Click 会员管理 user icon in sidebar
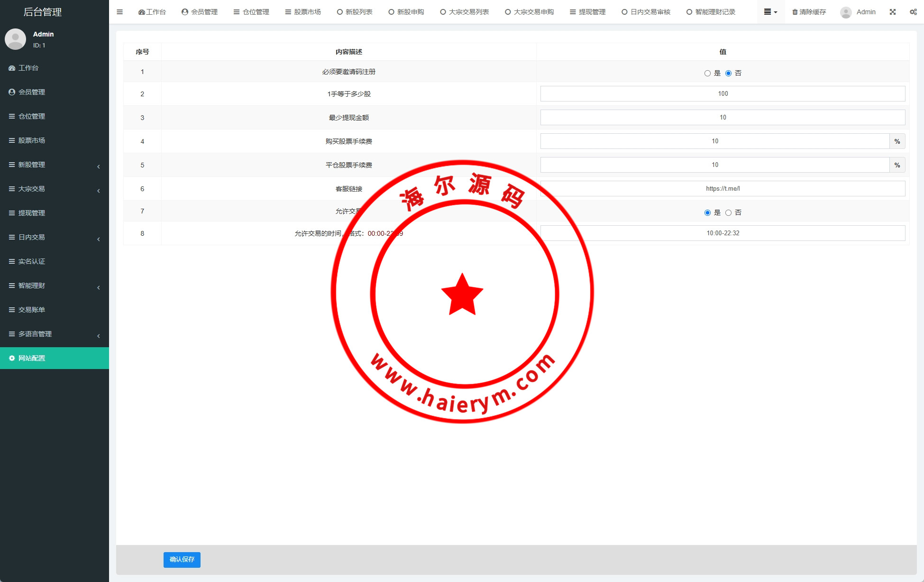This screenshot has height=582, width=924. coord(12,92)
